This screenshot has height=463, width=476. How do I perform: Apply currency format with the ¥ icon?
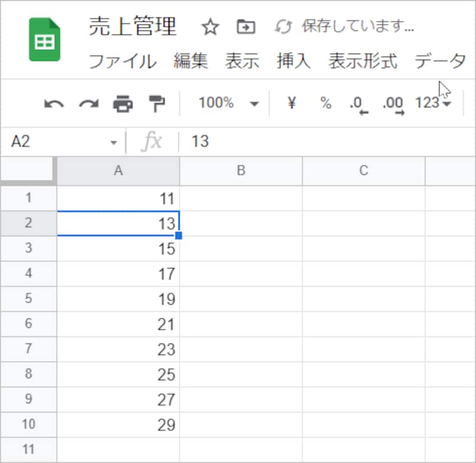(291, 102)
